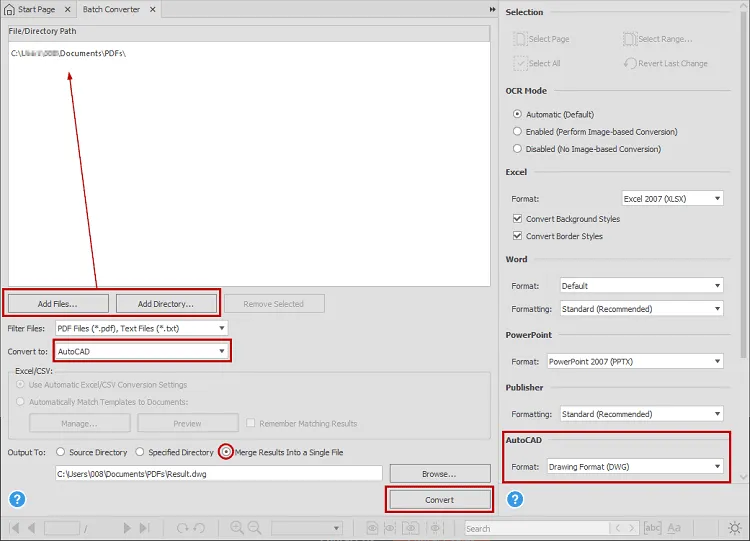This screenshot has height=541, width=750.
Task: Click the Start Page home icon
Action: coord(9,10)
